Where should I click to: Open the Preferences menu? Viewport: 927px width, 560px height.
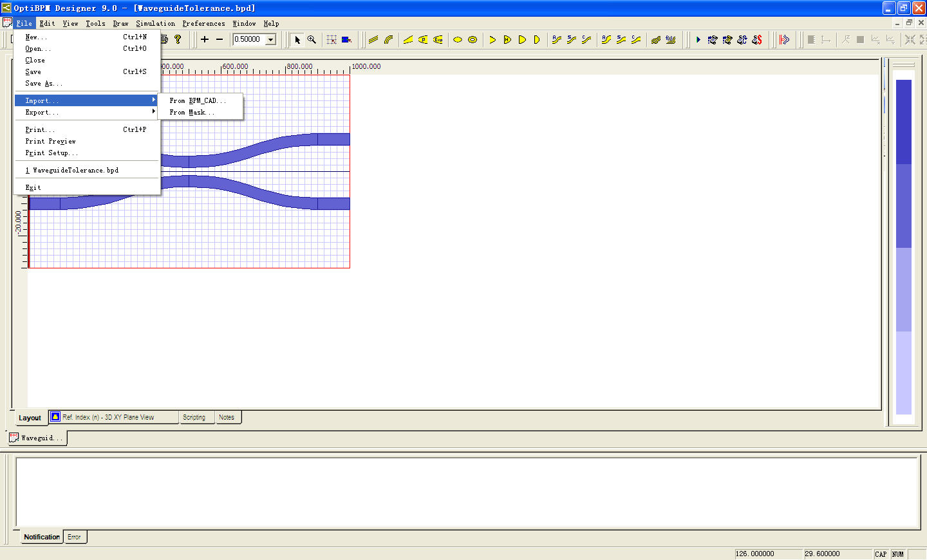[203, 23]
